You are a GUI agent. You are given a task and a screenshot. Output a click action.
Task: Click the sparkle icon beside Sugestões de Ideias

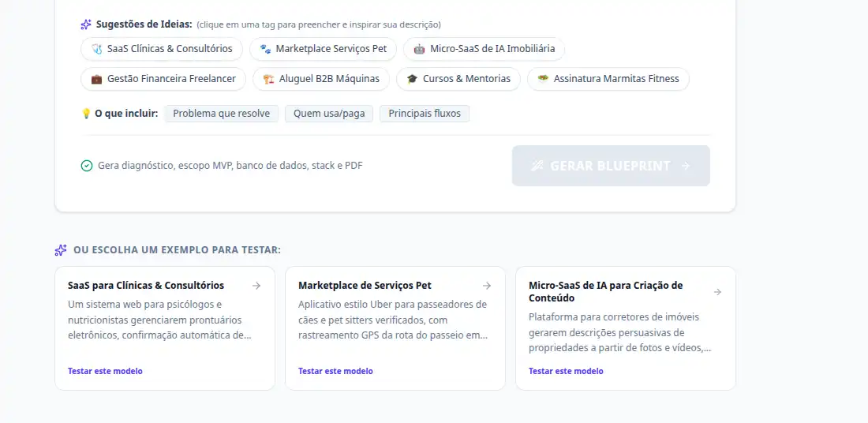(86, 24)
